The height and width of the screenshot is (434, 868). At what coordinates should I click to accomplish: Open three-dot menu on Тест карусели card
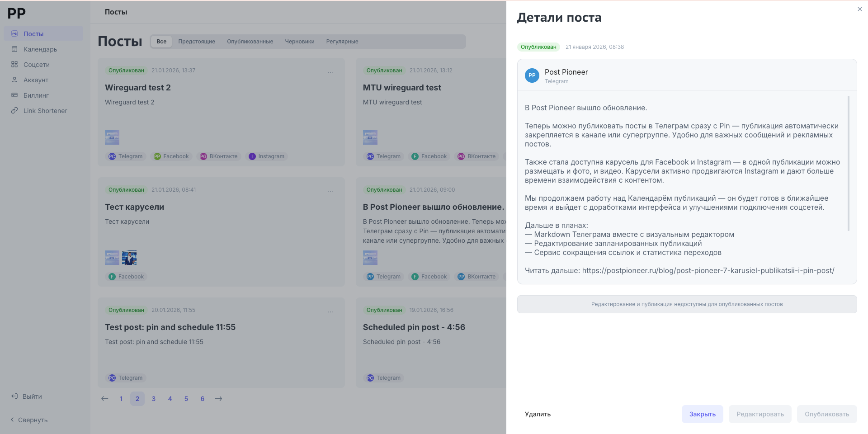point(330,192)
